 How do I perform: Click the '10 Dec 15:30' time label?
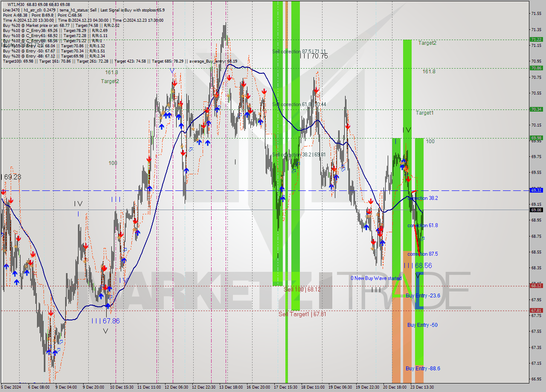tap(122, 387)
